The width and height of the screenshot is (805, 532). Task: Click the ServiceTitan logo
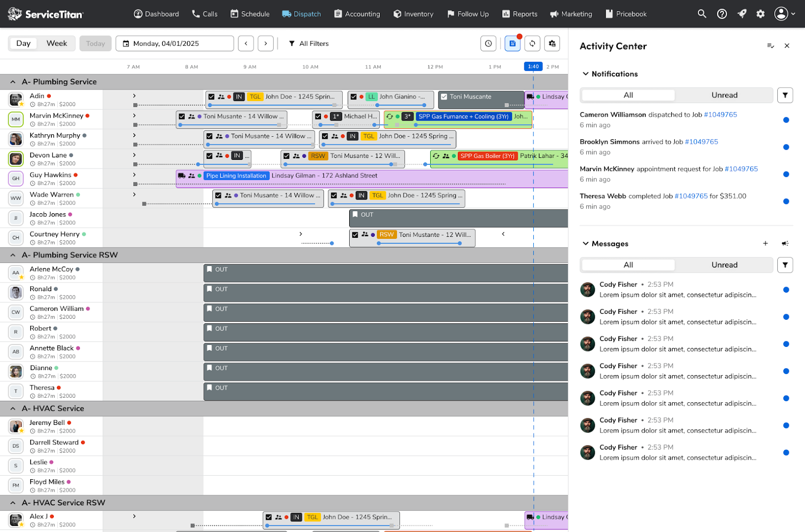(46, 14)
